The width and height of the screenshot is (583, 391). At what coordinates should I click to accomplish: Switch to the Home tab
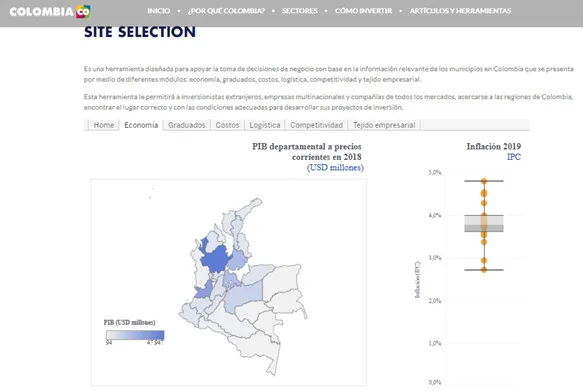(x=104, y=125)
